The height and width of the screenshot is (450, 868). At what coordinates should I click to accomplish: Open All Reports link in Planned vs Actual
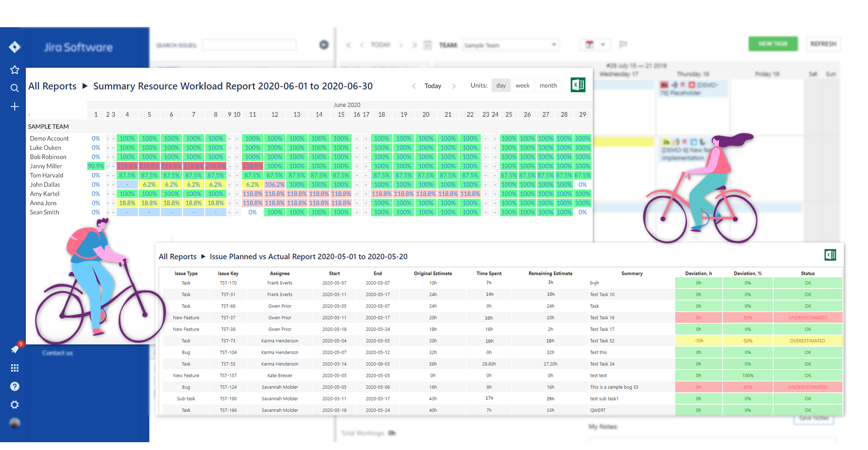177,257
